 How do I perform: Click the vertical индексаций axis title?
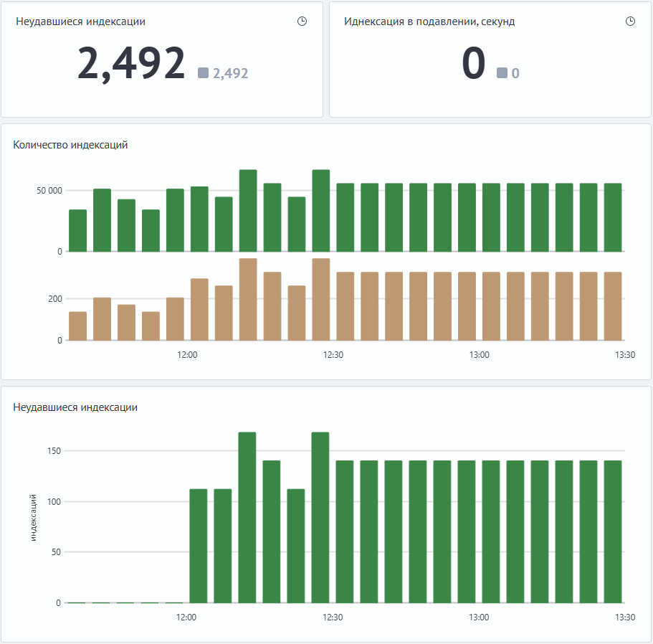tap(33, 518)
